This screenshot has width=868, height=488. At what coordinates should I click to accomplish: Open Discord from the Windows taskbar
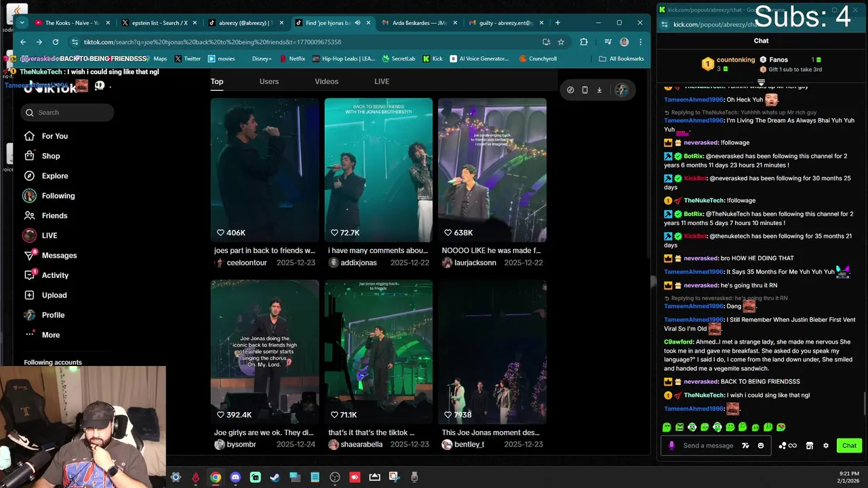coord(235,478)
